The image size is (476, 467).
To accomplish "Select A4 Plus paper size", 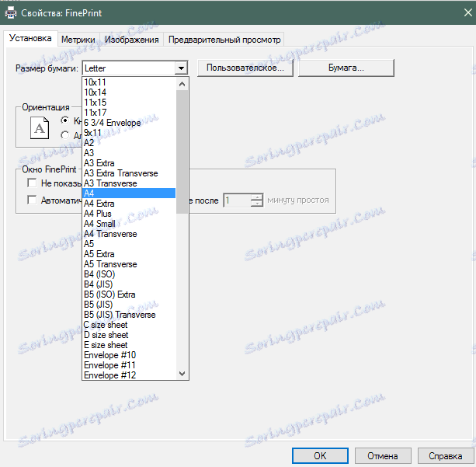I will (x=129, y=214).
